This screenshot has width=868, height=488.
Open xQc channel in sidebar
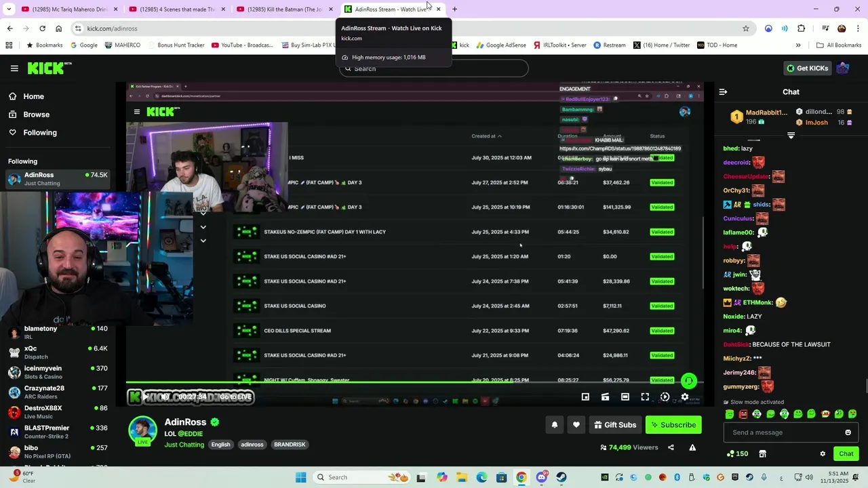58,352
